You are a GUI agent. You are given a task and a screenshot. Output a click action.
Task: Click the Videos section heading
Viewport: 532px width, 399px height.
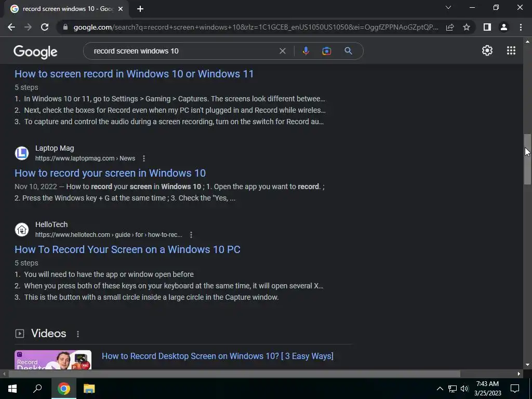[48, 334]
